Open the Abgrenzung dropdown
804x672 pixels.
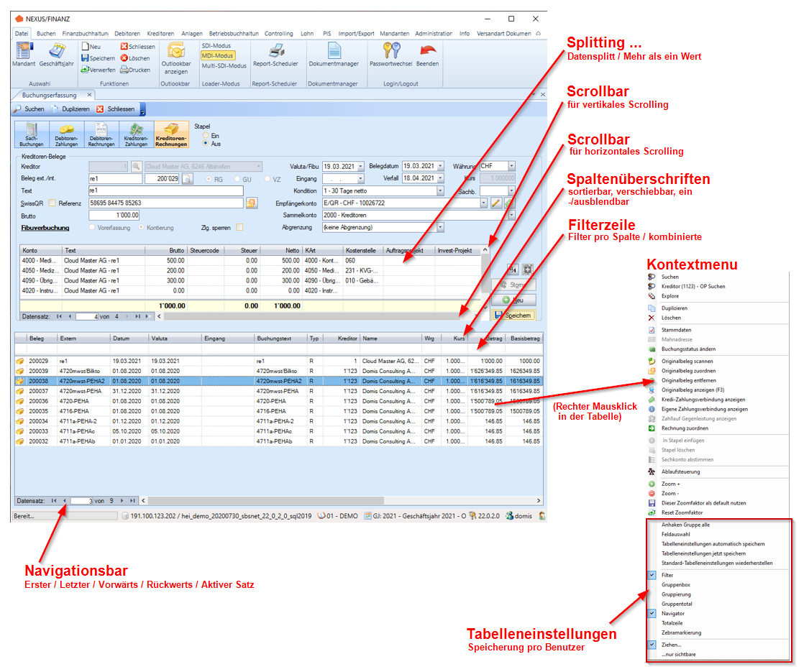440,227
